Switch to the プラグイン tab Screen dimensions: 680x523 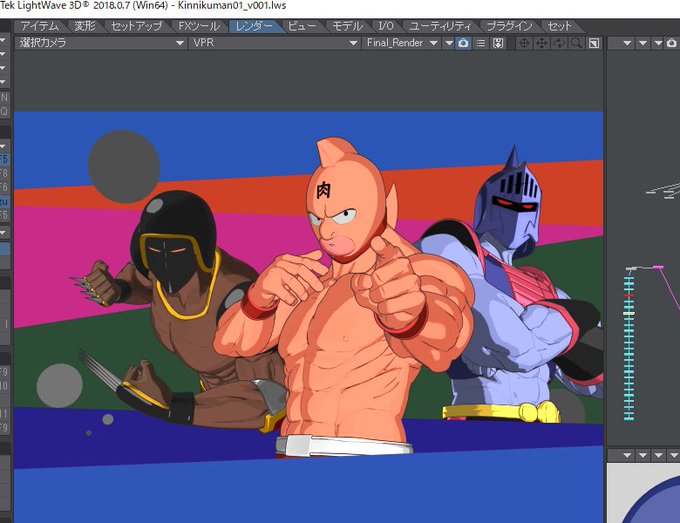510,26
